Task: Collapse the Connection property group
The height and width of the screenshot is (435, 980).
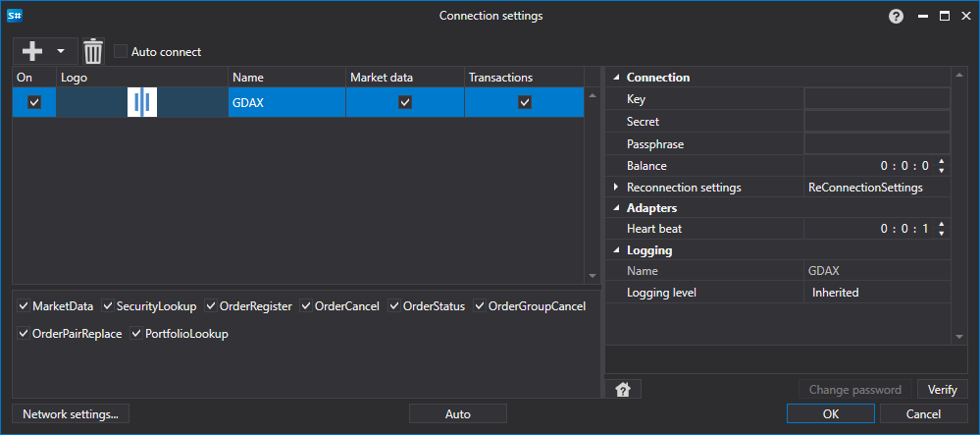Action: 617,78
